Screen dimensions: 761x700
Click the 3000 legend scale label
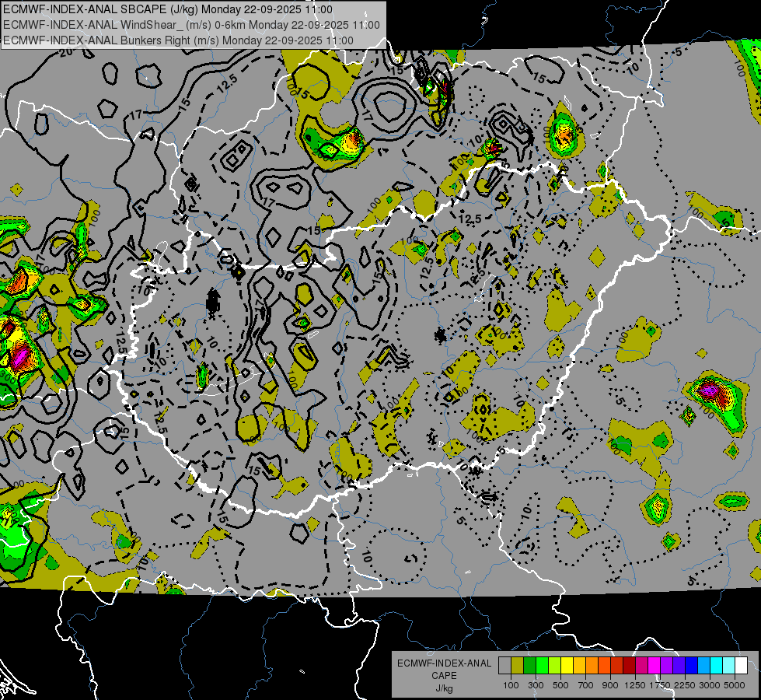(710, 685)
